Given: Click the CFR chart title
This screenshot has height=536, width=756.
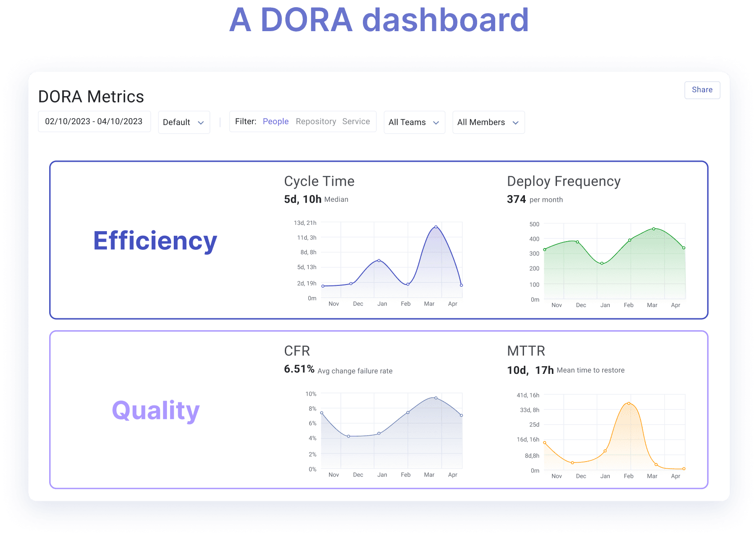Looking at the screenshot, I should point(297,351).
